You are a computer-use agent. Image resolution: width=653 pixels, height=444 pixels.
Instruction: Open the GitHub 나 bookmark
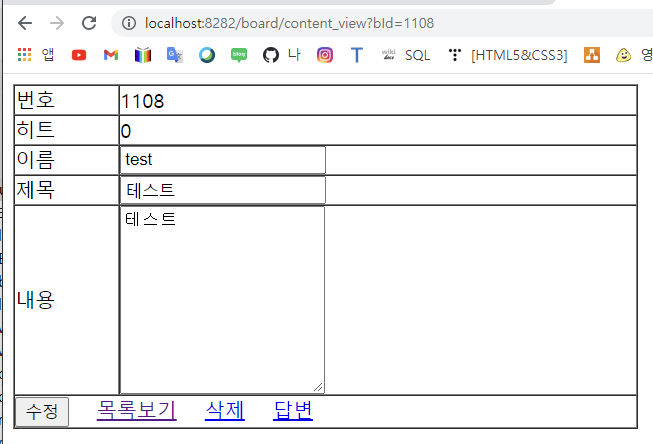click(x=282, y=55)
